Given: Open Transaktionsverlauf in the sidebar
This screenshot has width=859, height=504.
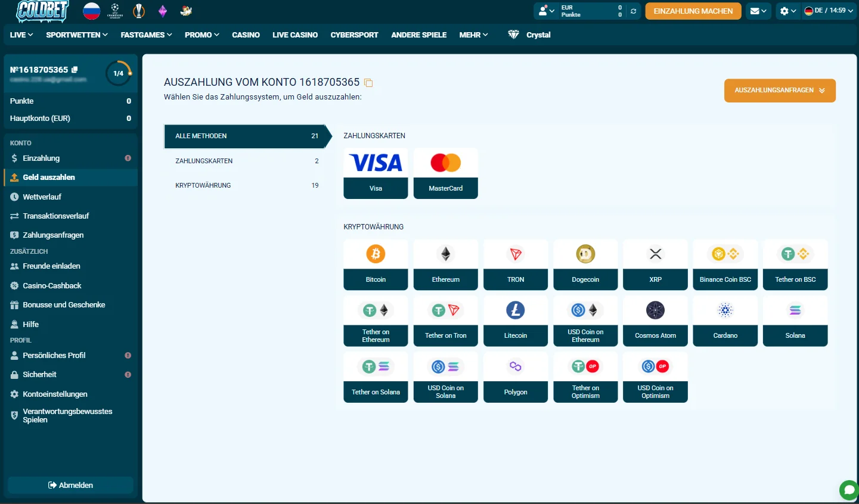Looking at the screenshot, I should 55,216.
